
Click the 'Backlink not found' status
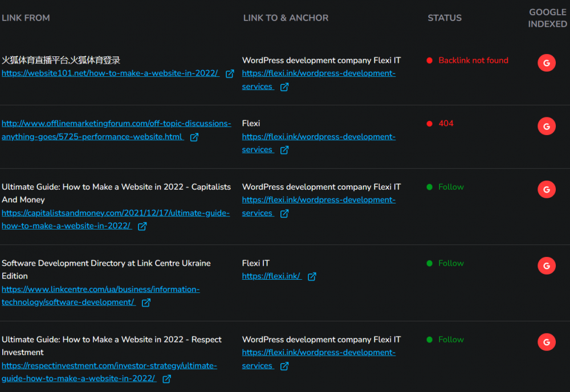(473, 60)
